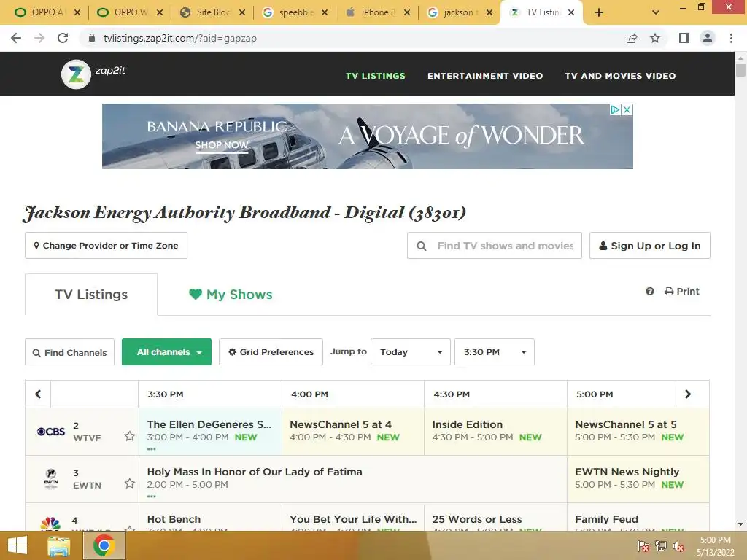Image resolution: width=747 pixels, height=560 pixels.
Task: Go back with browser back arrow
Action: coord(16,38)
